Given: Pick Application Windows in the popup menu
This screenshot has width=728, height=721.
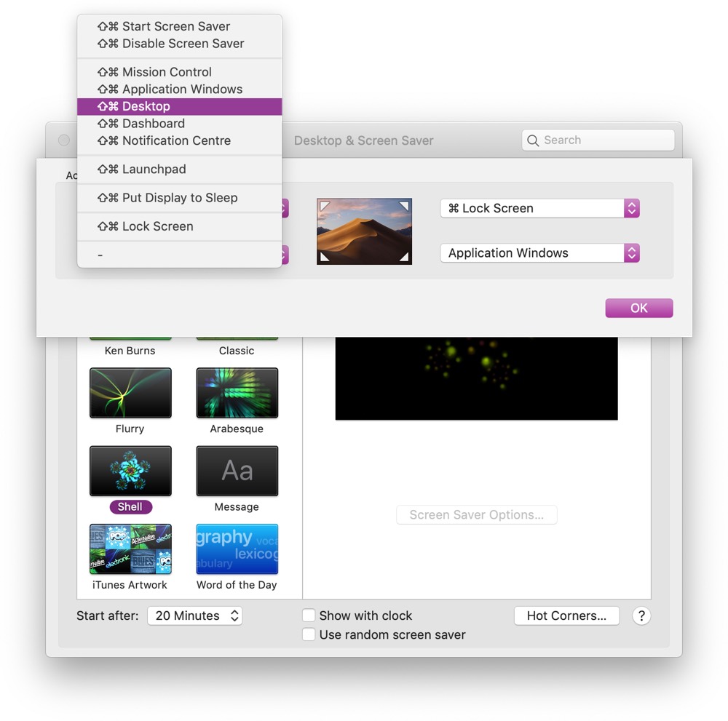Looking at the screenshot, I should [x=179, y=89].
